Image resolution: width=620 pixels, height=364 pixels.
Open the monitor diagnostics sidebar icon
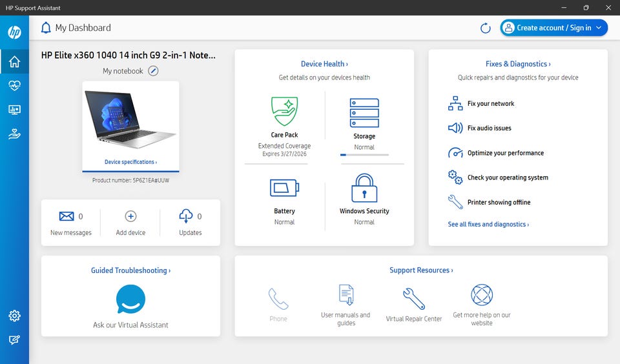pyautogui.click(x=15, y=110)
